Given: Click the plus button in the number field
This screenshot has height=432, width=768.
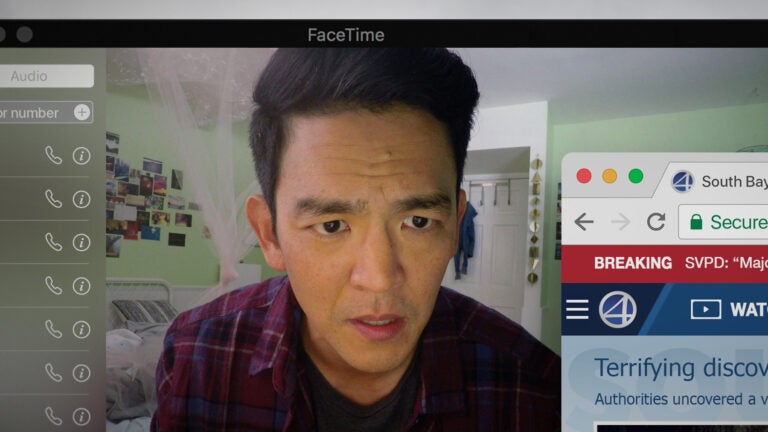Looking at the screenshot, I should click(x=82, y=112).
